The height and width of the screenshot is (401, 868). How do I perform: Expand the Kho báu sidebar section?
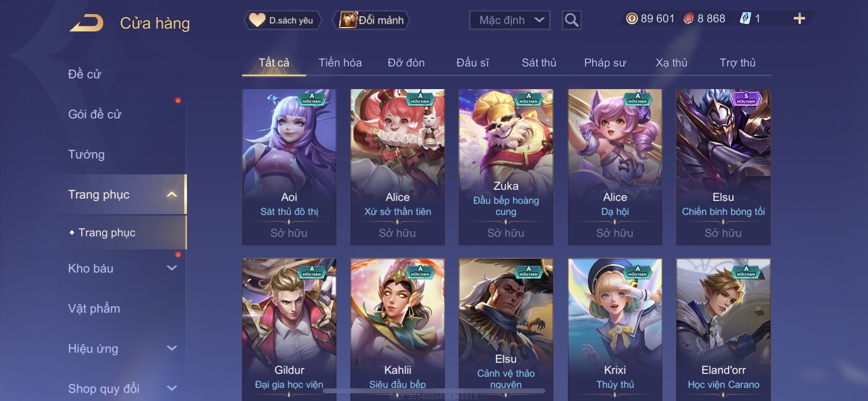pyautogui.click(x=171, y=268)
